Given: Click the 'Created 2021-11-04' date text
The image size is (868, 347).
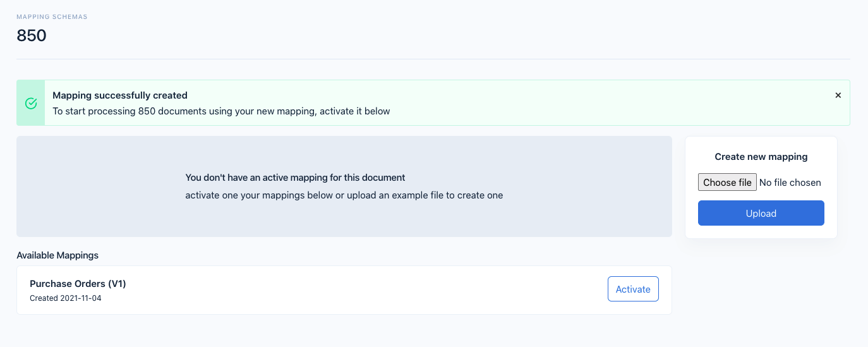Looking at the screenshot, I should pos(66,298).
